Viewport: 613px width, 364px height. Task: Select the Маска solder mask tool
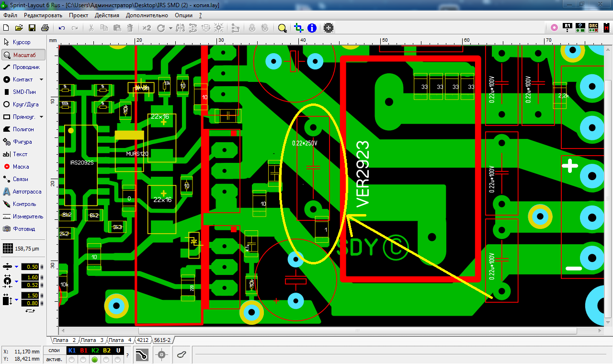[x=23, y=167]
